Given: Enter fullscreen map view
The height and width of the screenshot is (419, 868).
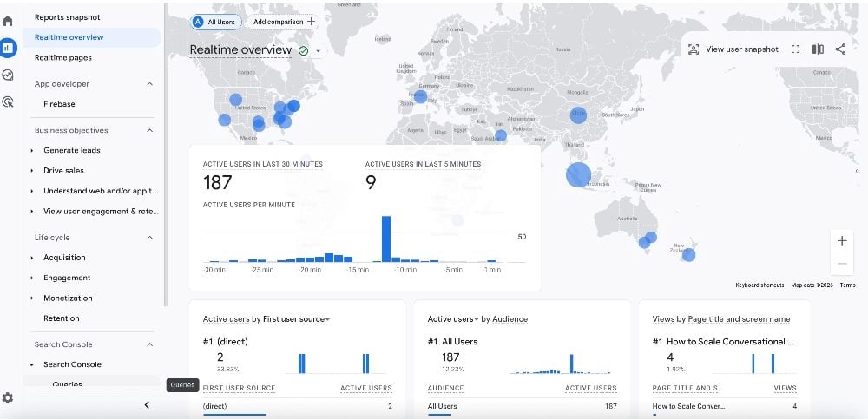Looking at the screenshot, I should pos(795,49).
